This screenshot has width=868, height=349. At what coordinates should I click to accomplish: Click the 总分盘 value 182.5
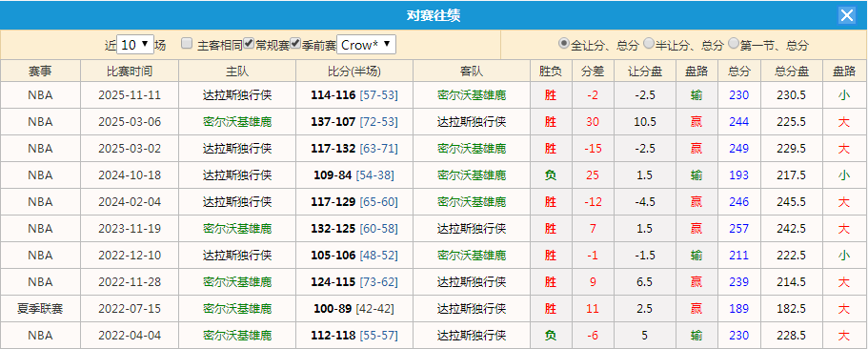click(x=791, y=308)
